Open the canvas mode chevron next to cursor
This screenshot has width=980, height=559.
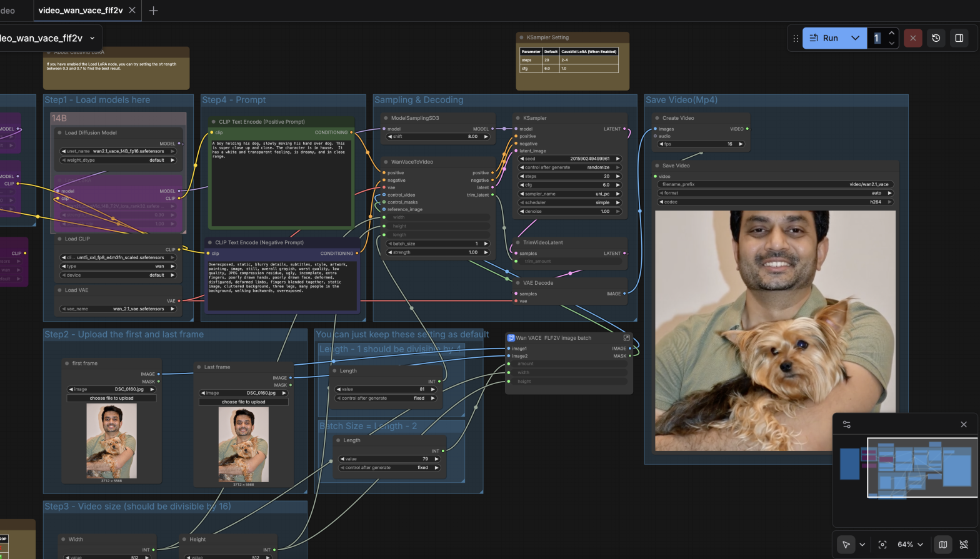(862, 545)
